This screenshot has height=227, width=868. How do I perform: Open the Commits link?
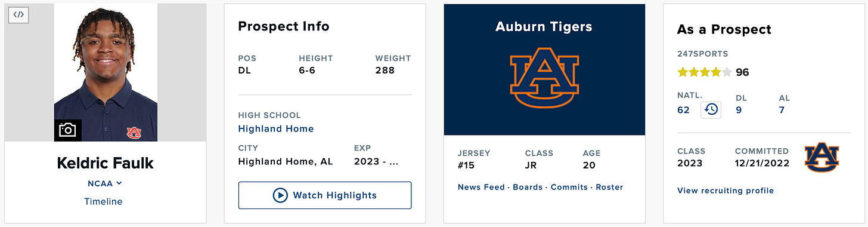[569, 187]
